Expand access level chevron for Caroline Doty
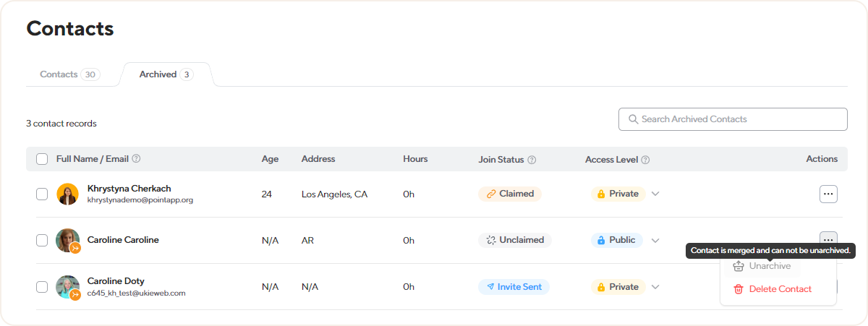Screen dimensions: 868x326 pyautogui.click(x=655, y=287)
